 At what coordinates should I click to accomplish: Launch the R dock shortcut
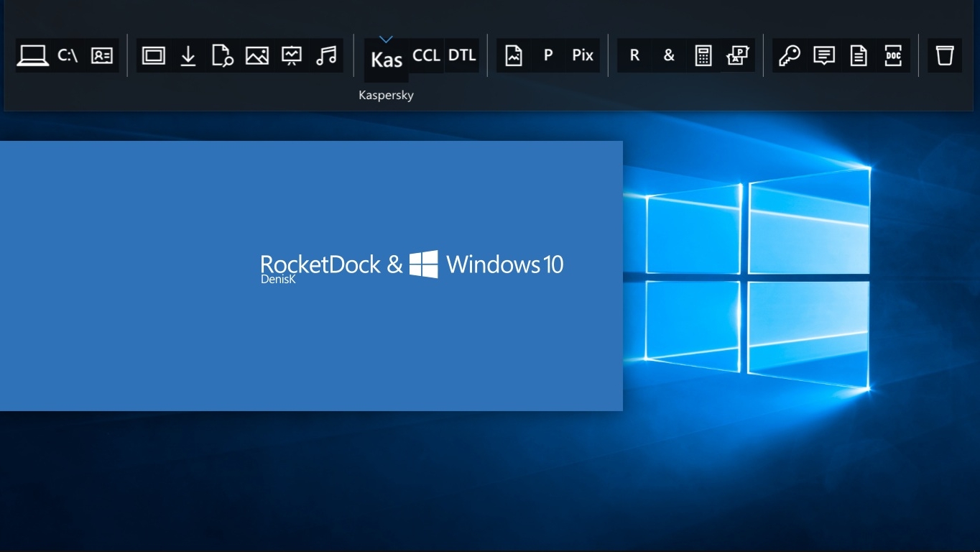tap(634, 55)
